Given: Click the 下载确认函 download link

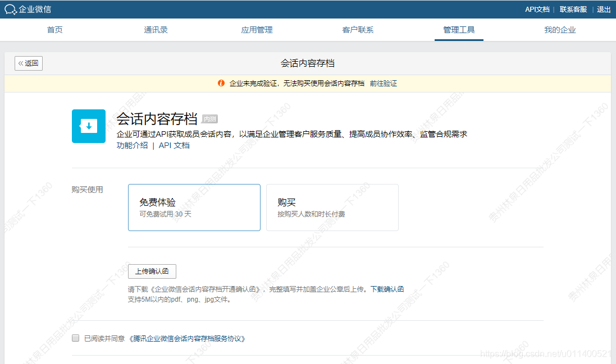Looking at the screenshot, I should [x=387, y=289].
